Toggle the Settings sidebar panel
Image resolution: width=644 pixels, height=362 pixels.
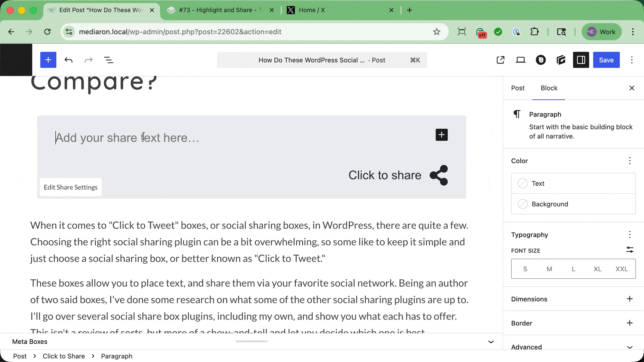[x=581, y=60]
